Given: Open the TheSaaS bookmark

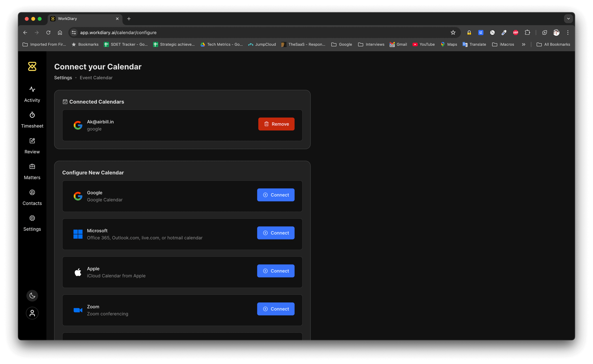Looking at the screenshot, I should [303, 44].
